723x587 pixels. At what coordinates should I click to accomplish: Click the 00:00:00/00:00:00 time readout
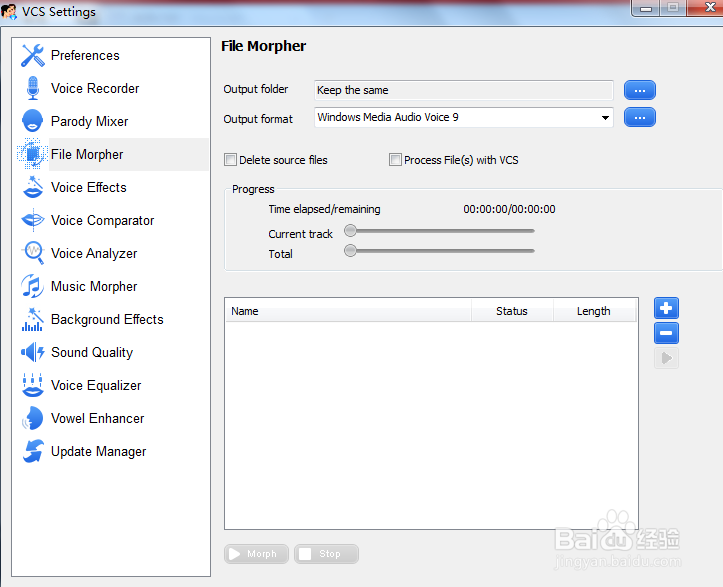509,209
